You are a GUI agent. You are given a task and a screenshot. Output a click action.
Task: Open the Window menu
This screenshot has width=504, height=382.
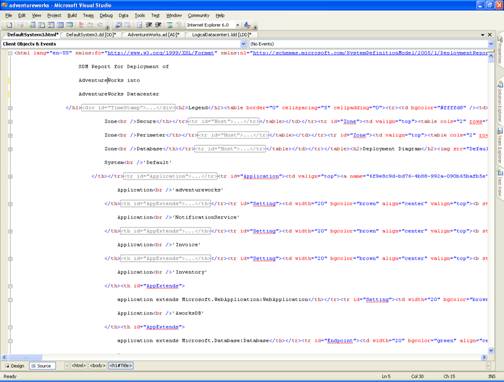click(174, 15)
